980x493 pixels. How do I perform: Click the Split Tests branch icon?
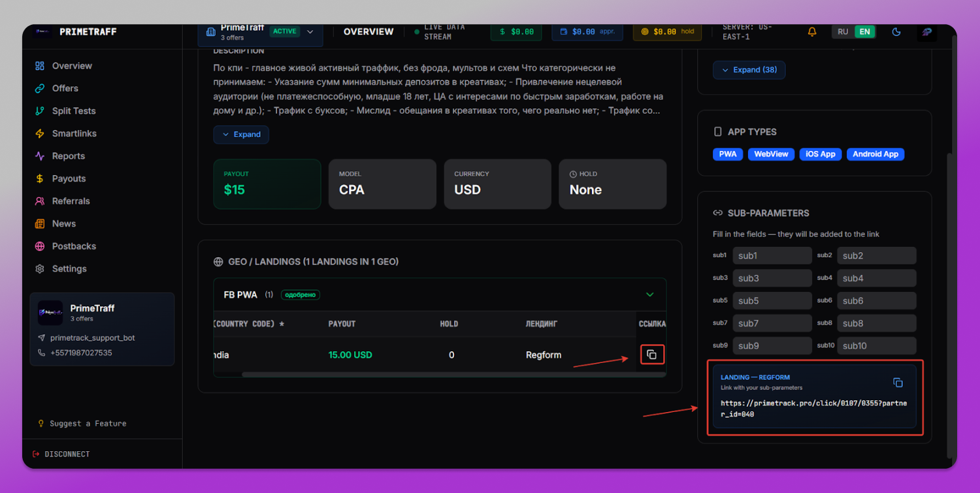tap(40, 111)
